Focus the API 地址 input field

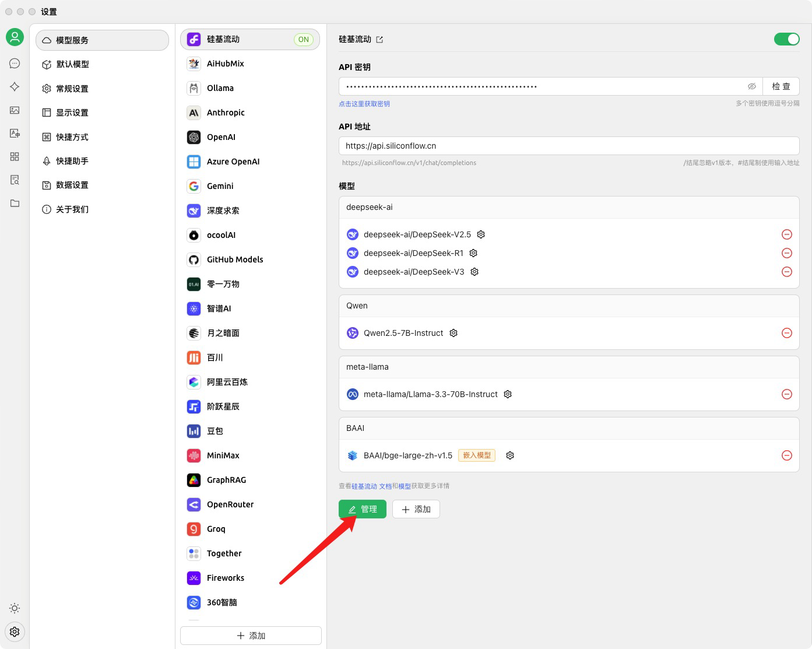(x=569, y=146)
